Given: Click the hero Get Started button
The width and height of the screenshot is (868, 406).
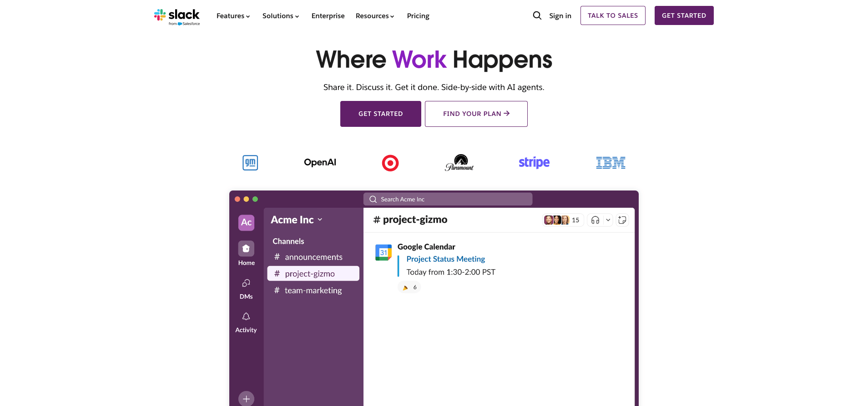Looking at the screenshot, I should tap(380, 114).
